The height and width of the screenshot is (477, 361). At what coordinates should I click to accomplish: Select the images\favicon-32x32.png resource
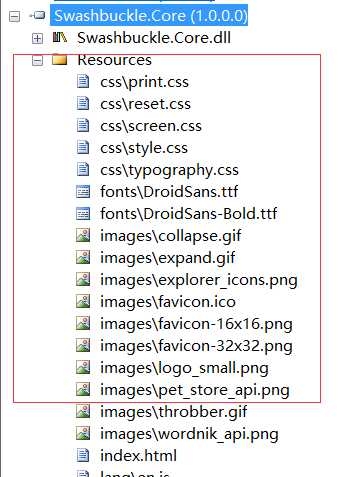click(196, 346)
